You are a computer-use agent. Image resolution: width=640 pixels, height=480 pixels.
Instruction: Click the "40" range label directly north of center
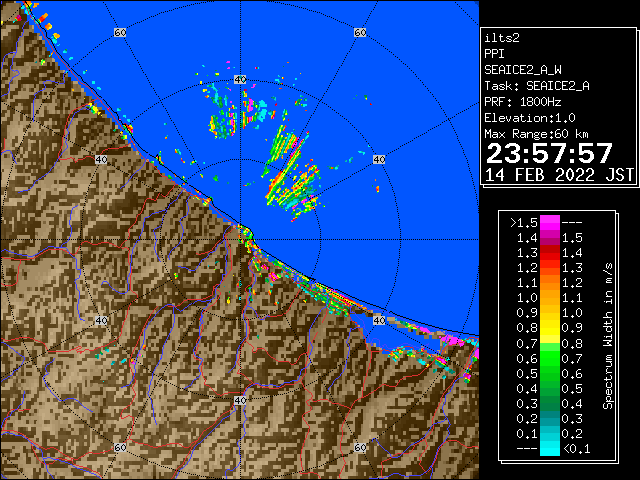coord(240,80)
